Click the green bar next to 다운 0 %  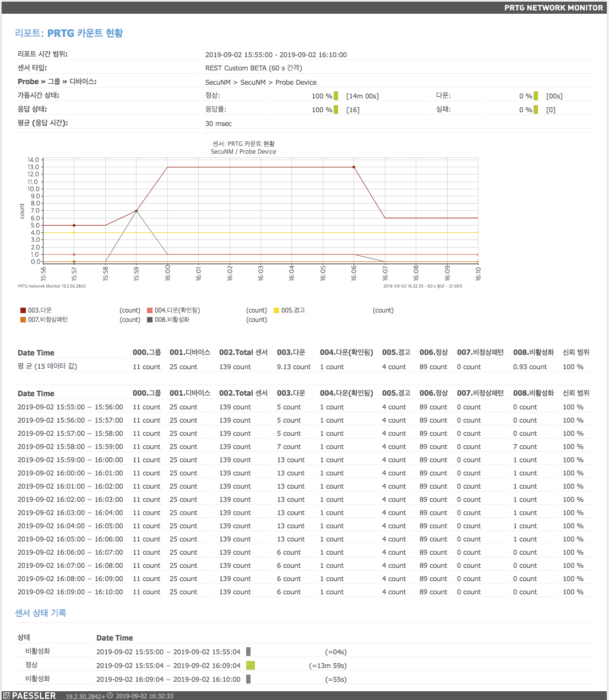coord(536,96)
